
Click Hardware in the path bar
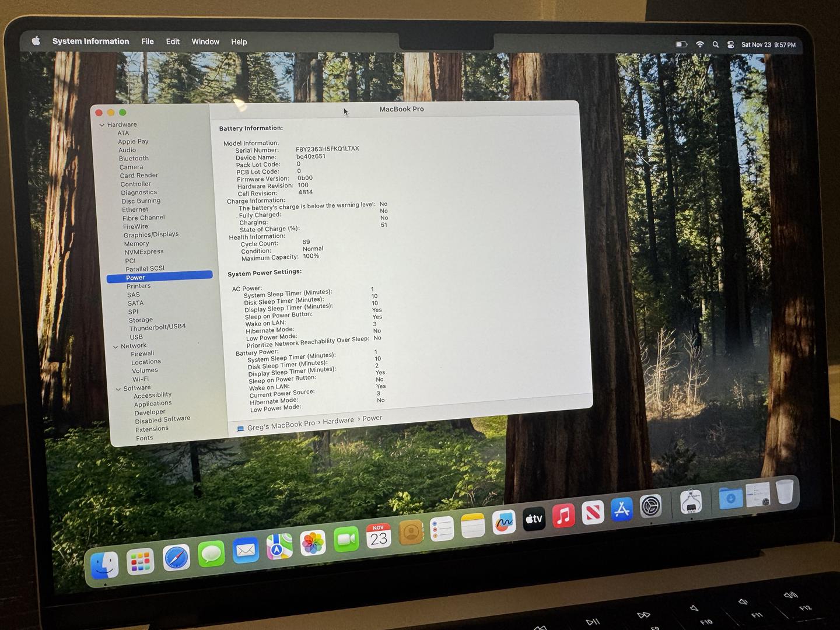(338, 421)
